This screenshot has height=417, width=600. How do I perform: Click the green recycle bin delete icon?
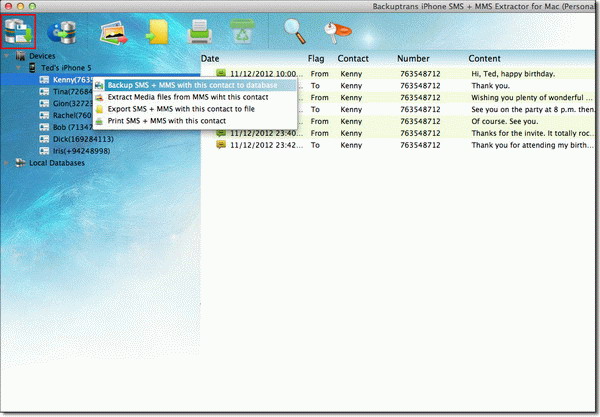click(x=242, y=31)
